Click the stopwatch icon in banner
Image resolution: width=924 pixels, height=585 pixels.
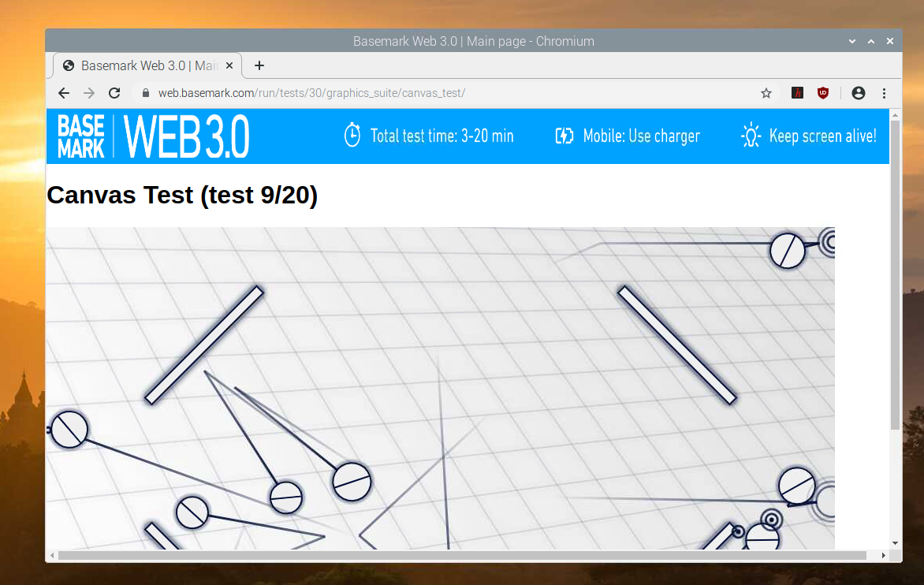click(x=352, y=135)
